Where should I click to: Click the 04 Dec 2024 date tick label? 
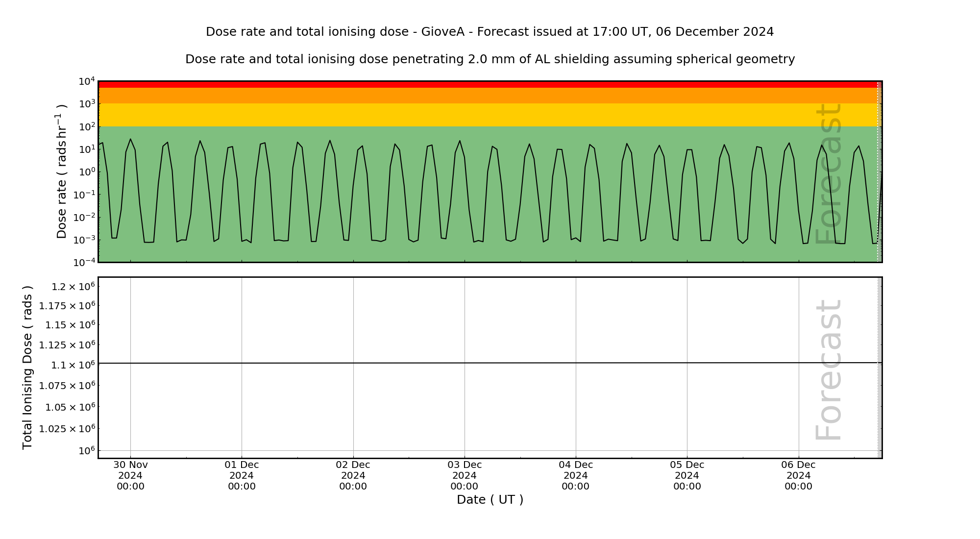[x=576, y=475]
